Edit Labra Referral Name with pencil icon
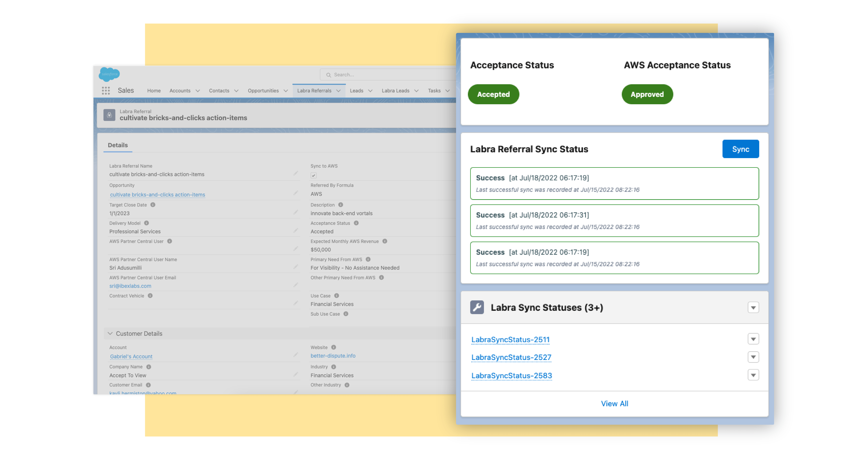The height and width of the screenshot is (469, 868). click(296, 173)
